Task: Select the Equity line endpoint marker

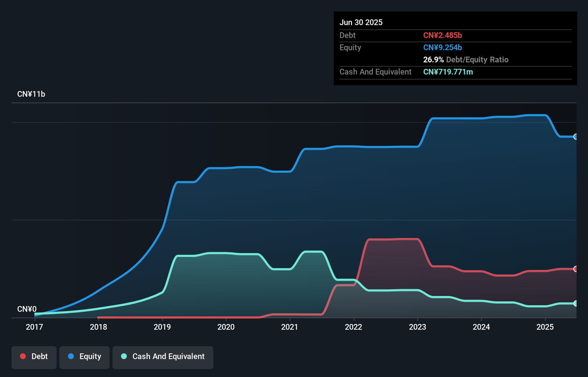Action: coord(576,137)
